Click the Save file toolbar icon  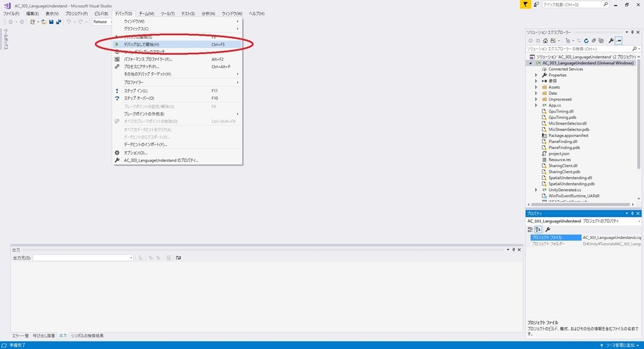[x=52, y=22]
